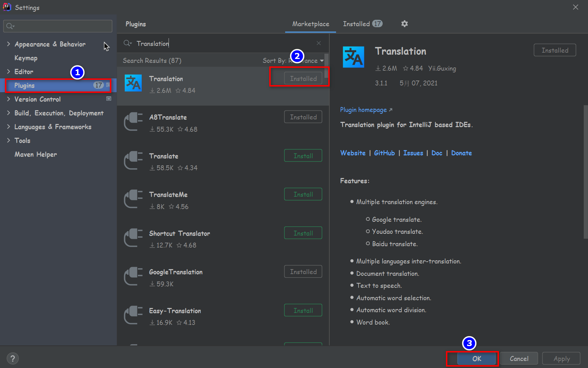Select the TranslateMe plugin name
Viewport: 588px width, 368px height.
coord(168,195)
